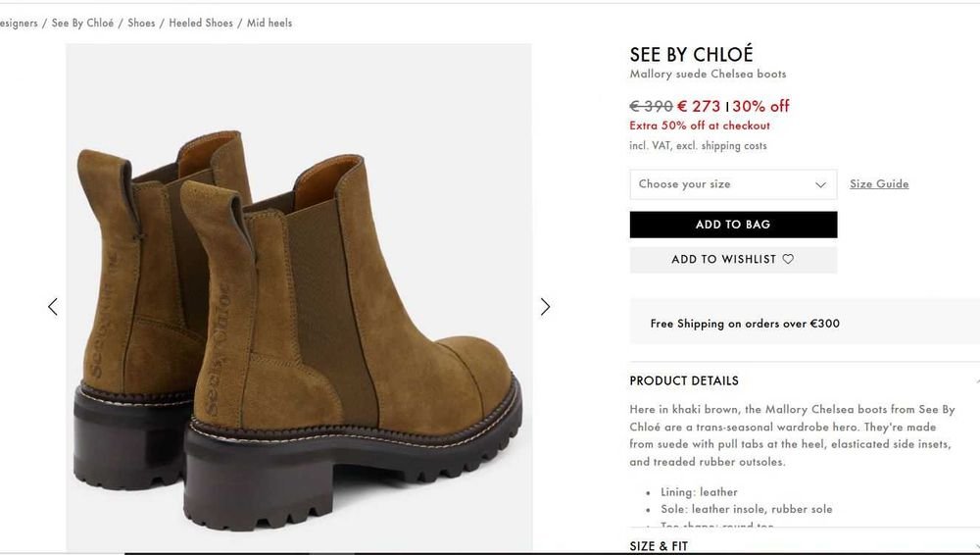The height and width of the screenshot is (555, 980).
Task: Open the Size Guide link
Action: [879, 184]
